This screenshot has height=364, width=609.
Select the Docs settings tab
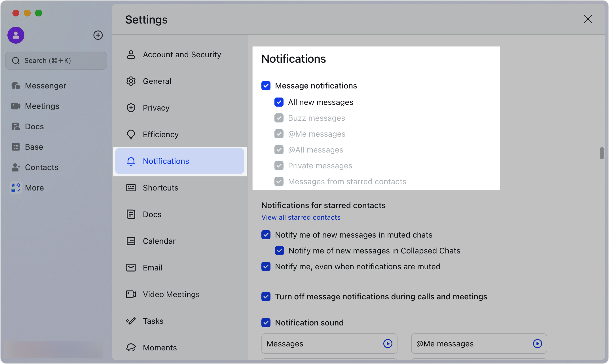tap(152, 214)
